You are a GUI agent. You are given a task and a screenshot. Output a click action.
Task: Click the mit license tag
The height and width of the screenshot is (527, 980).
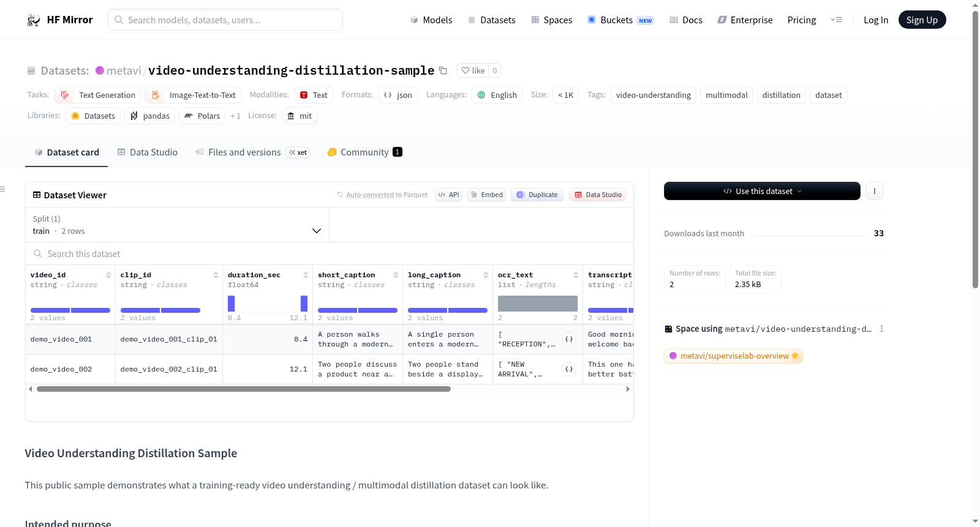pyautogui.click(x=300, y=116)
